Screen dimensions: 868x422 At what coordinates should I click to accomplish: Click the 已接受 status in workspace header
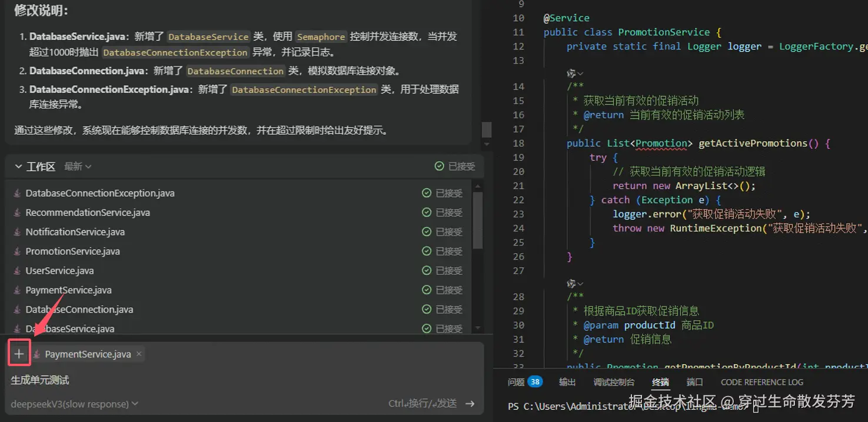(x=455, y=167)
